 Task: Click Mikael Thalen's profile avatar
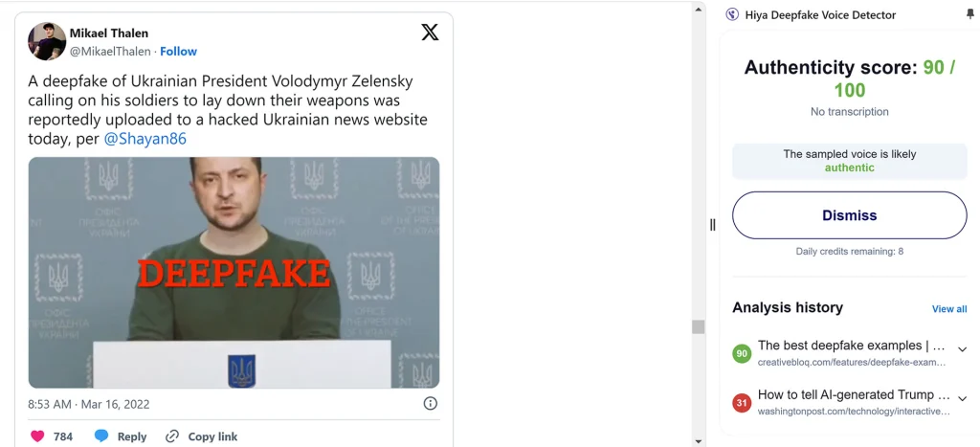tap(47, 41)
